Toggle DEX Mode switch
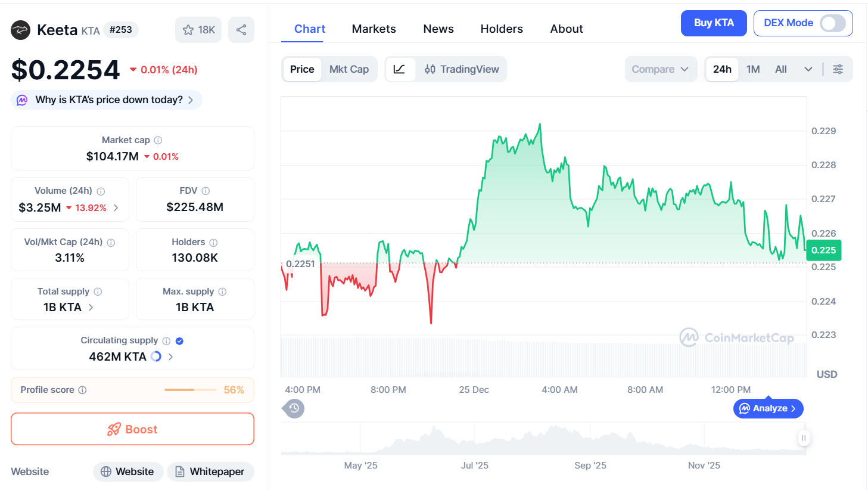This screenshot has height=490, width=868. pyautogui.click(x=832, y=23)
